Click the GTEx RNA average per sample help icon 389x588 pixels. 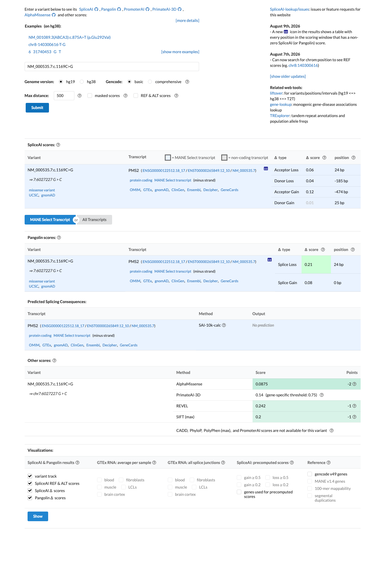point(154,463)
